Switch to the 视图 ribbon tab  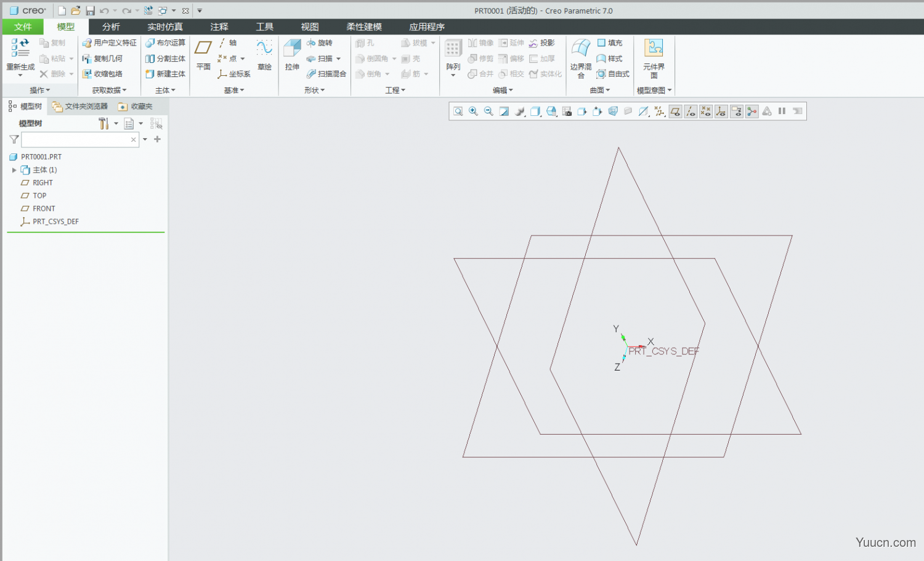pyautogui.click(x=310, y=27)
